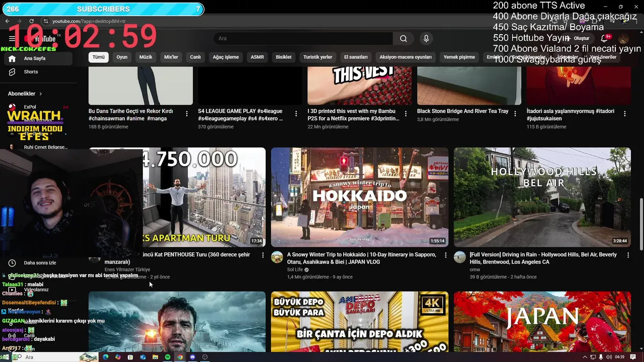Open Ana Sayfa home in sidebar

[39, 58]
